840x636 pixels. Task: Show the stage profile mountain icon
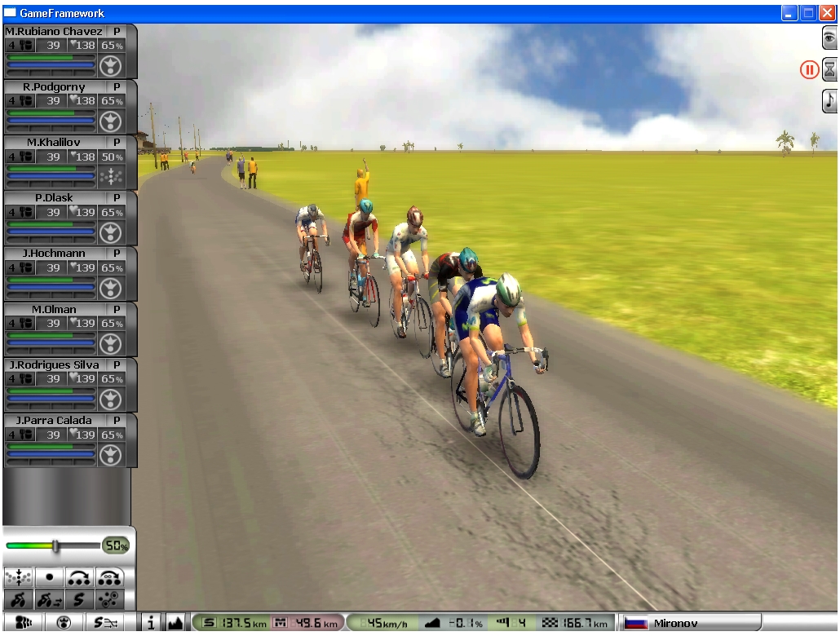(x=175, y=623)
